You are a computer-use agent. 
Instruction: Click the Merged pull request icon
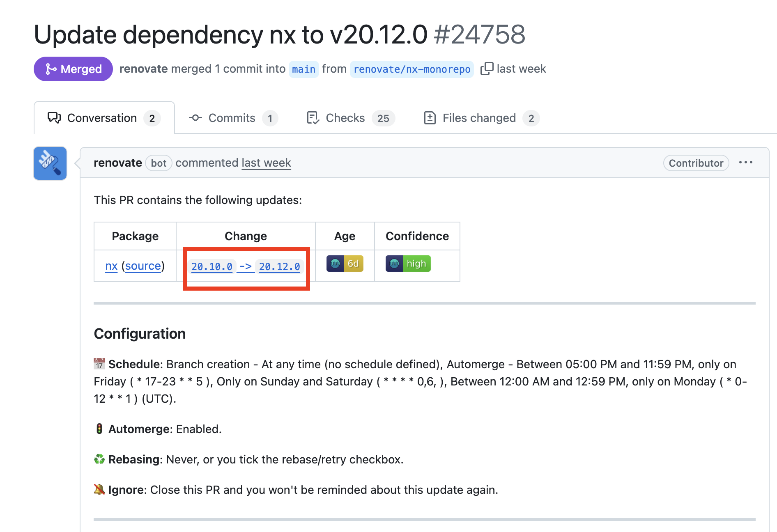pyautogui.click(x=52, y=69)
